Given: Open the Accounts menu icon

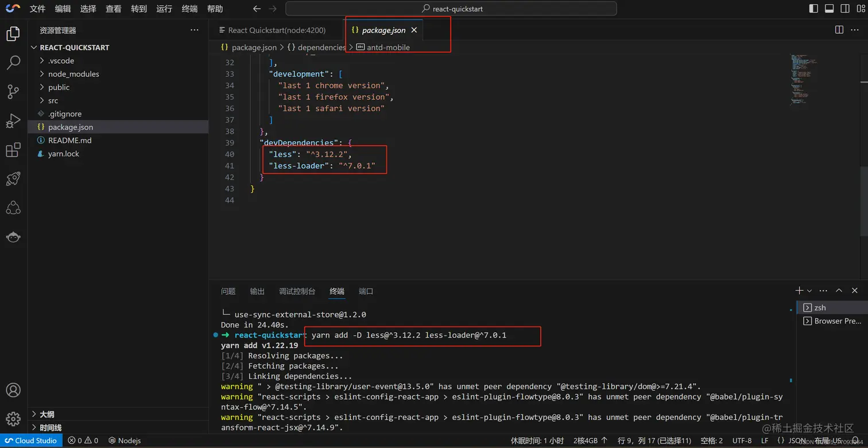Looking at the screenshot, I should [13, 390].
